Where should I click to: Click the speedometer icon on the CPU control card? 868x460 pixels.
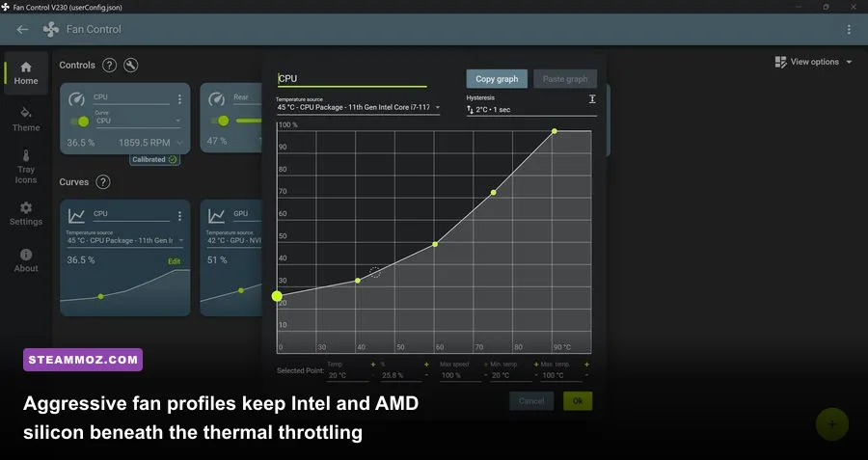point(76,99)
